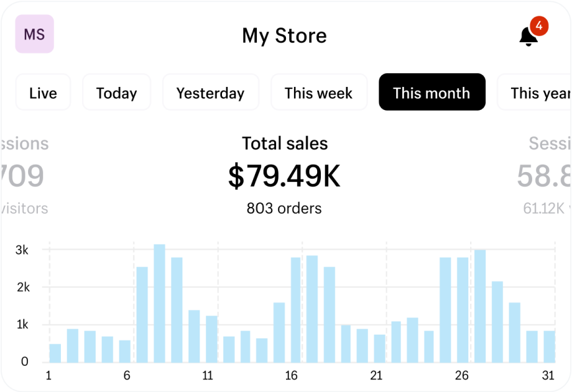This screenshot has height=392, width=572.
Task: Open the Yesterday sales report
Action: tap(210, 93)
